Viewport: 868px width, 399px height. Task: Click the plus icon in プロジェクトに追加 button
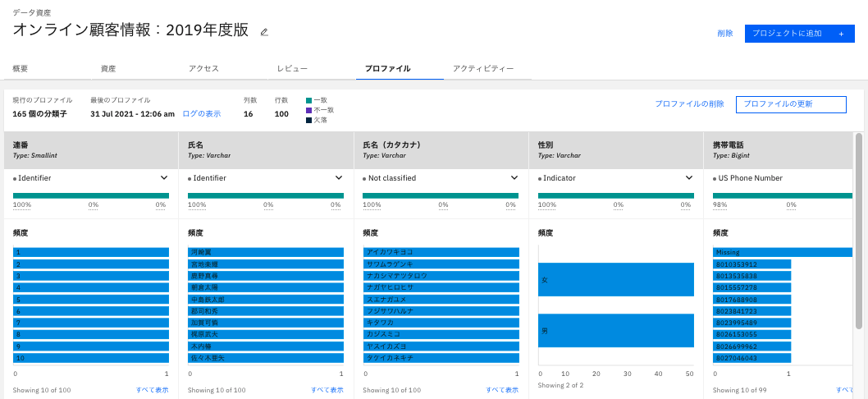pyautogui.click(x=841, y=34)
